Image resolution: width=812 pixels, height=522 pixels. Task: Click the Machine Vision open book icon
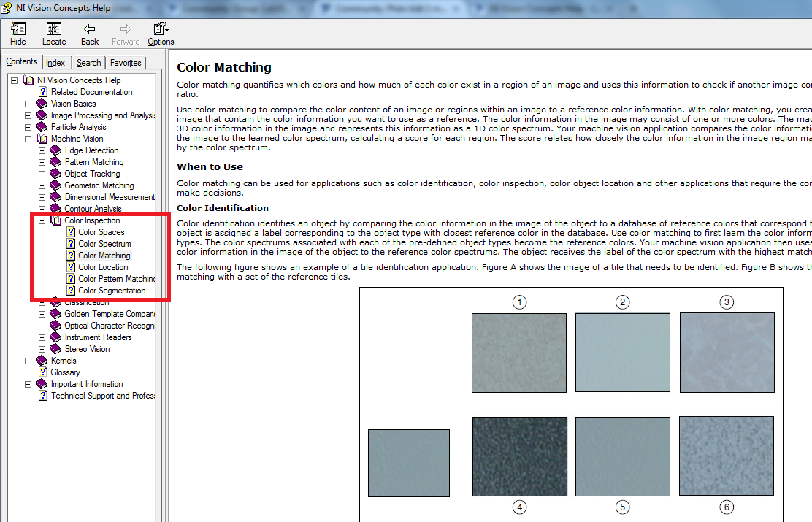click(42, 139)
